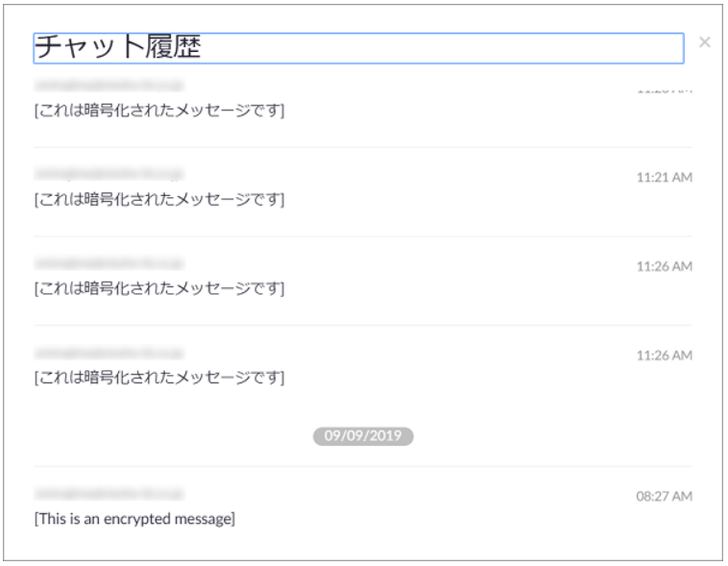Open sender address of second 11:26 AM message
This screenshot has height=566, width=728.
(x=109, y=351)
